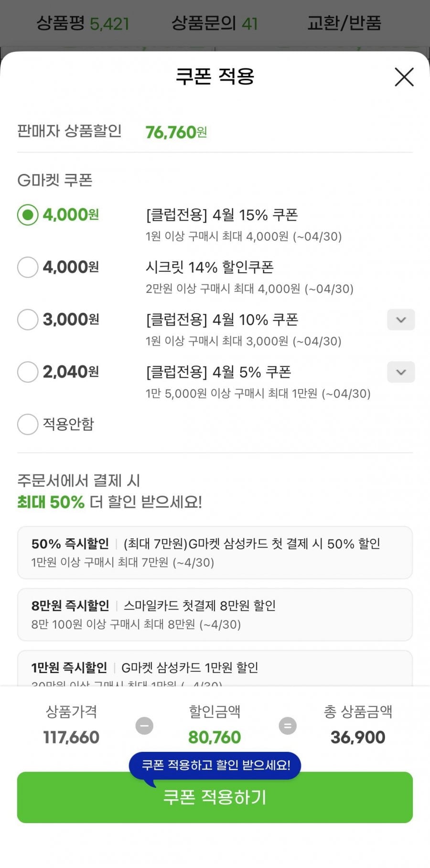Switch to the 상품평 5,421 tab
This screenshot has width=430, height=868.
coord(83,23)
